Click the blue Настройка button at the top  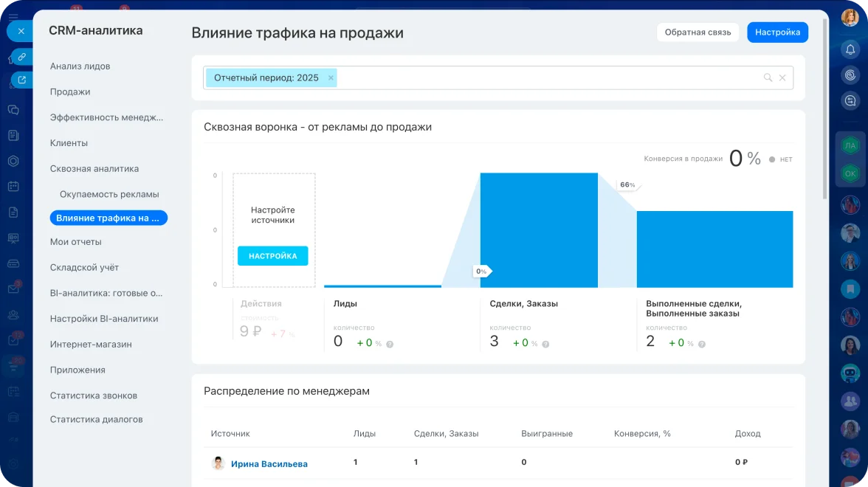[x=777, y=32]
